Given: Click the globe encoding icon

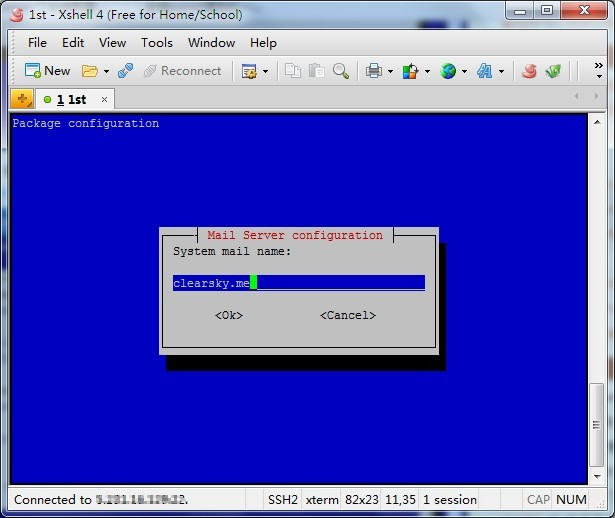Looking at the screenshot, I should point(448,71).
